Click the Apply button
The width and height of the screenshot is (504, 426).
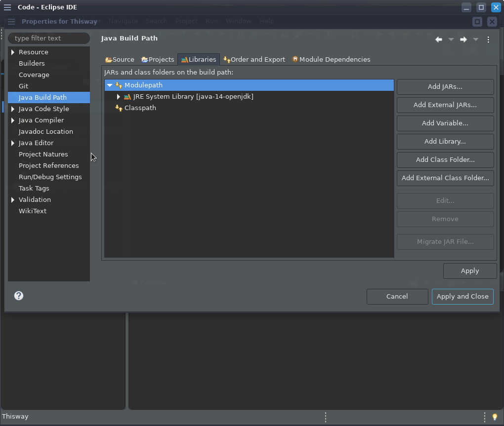470,271
